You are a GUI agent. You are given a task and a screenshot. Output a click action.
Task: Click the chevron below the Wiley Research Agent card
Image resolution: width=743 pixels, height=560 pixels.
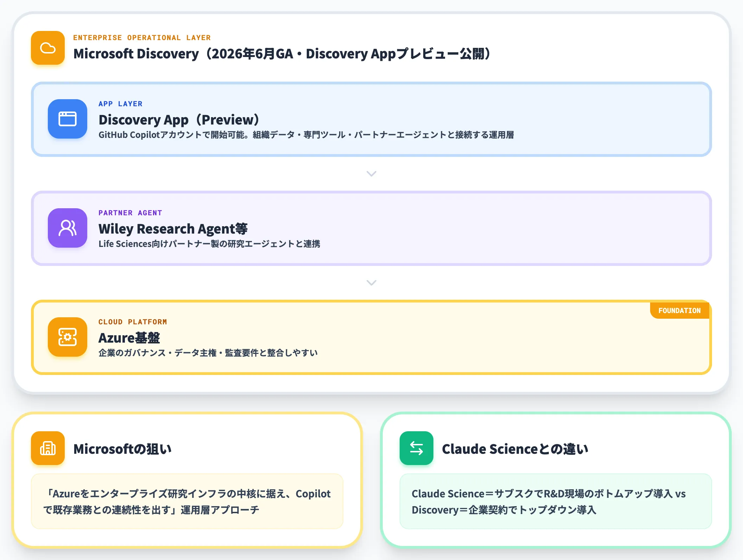click(371, 283)
